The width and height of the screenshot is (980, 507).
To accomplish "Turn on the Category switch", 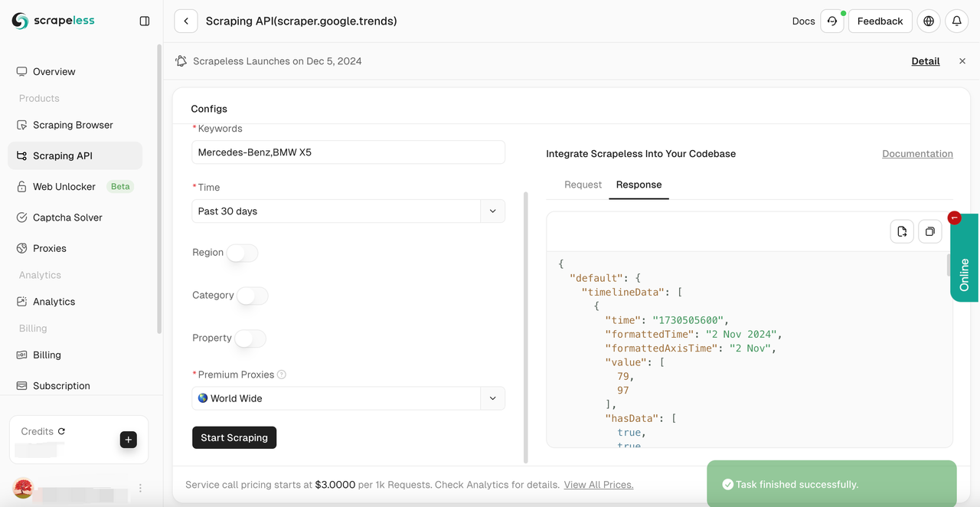I will (252, 296).
